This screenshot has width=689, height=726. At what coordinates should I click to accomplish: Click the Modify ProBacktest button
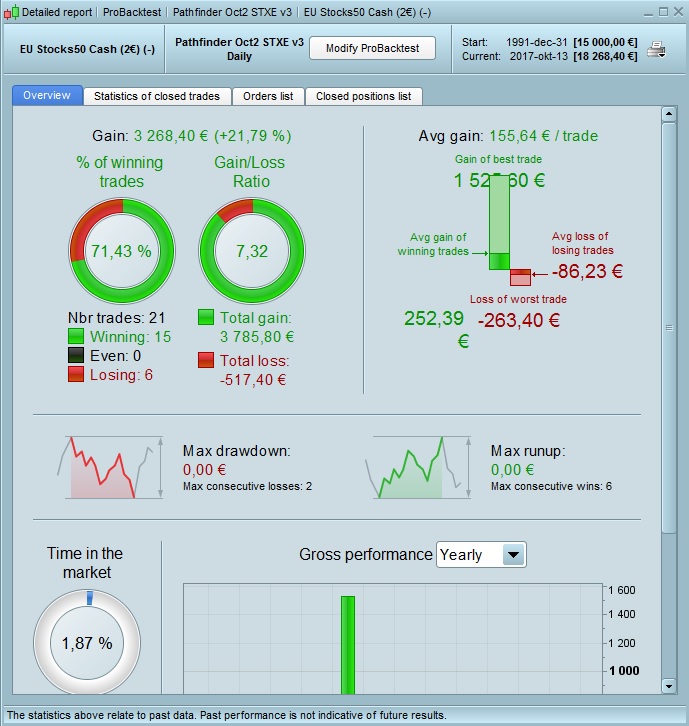point(372,48)
